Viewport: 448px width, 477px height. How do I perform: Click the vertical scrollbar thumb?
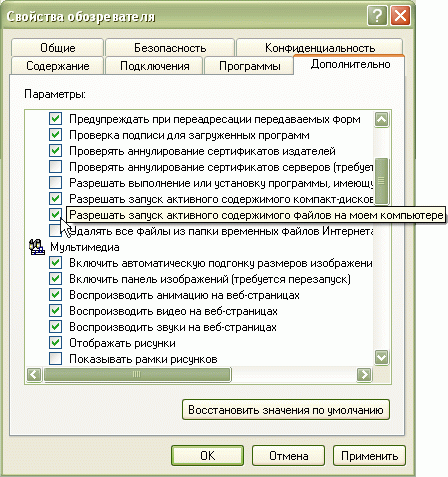[x=381, y=180]
